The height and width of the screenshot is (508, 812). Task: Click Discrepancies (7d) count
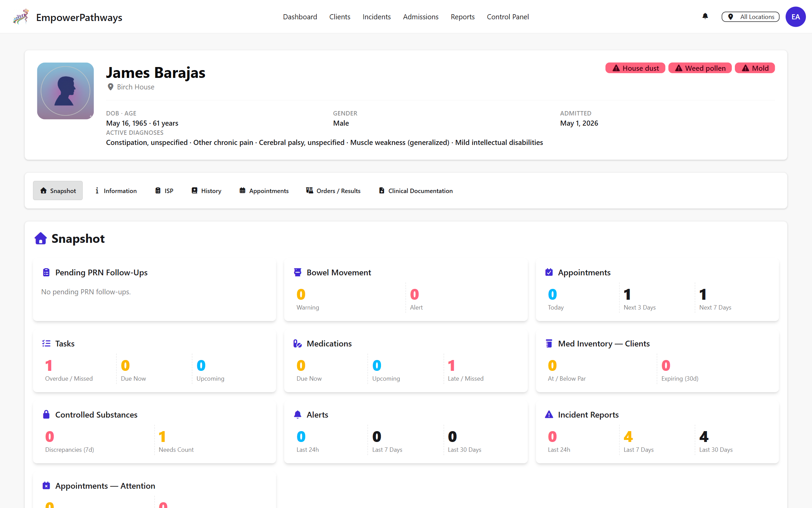tap(50, 437)
